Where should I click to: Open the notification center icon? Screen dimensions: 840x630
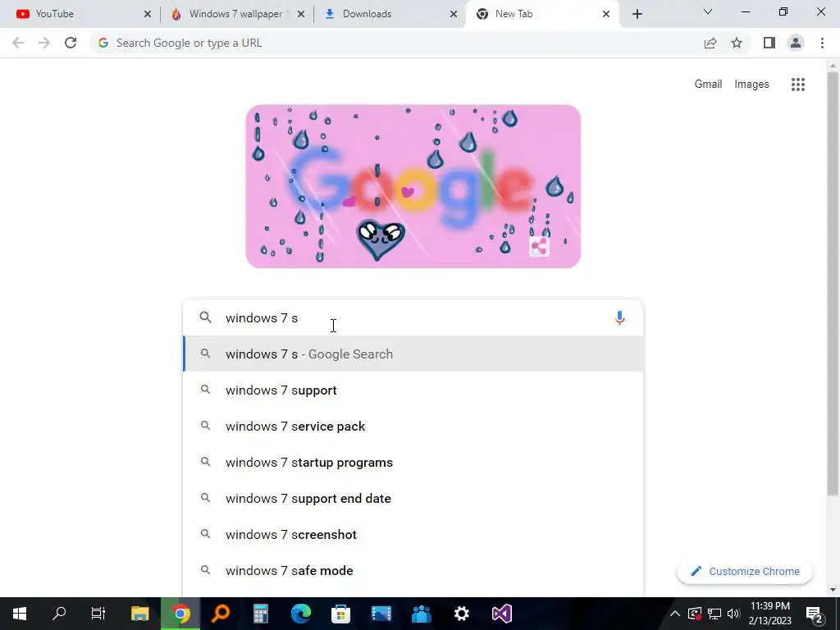tap(815, 614)
